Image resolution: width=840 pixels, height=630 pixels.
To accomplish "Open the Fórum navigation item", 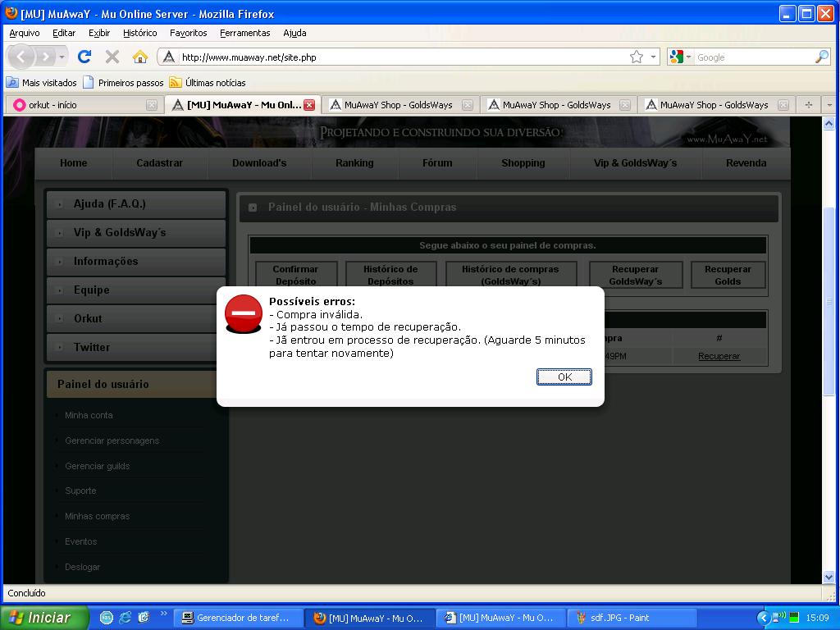I will [x=437, y=163].
